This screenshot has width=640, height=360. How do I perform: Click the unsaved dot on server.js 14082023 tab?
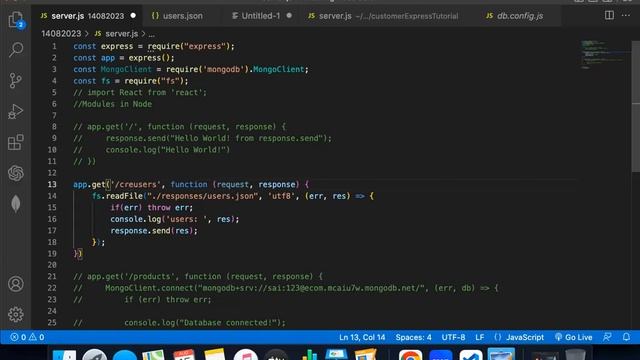[133, 16]
